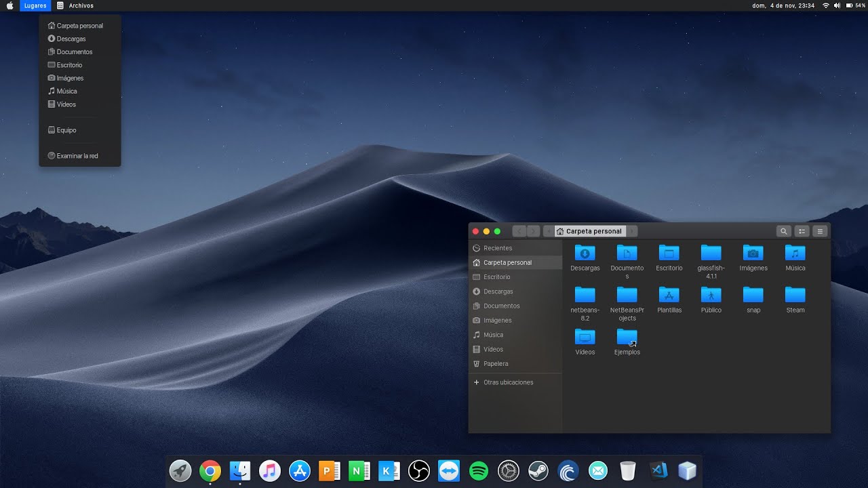Select Recientes in the sidebar

point(515,248)
